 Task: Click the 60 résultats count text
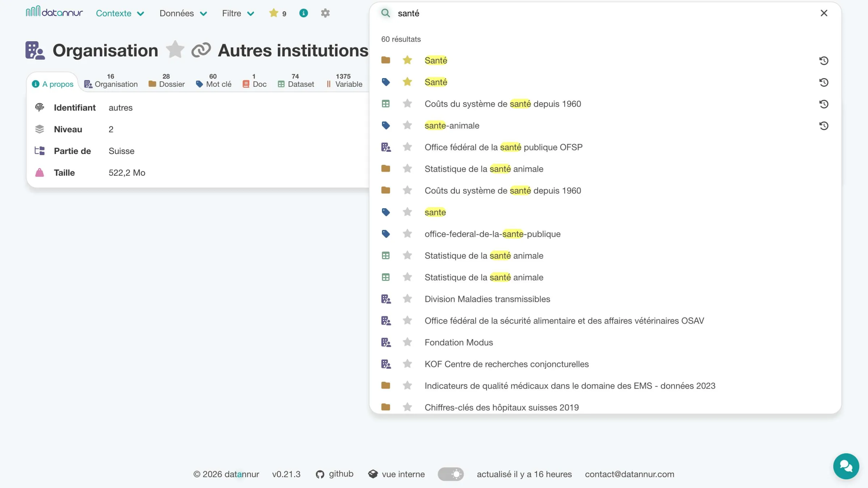coord(401,39)
